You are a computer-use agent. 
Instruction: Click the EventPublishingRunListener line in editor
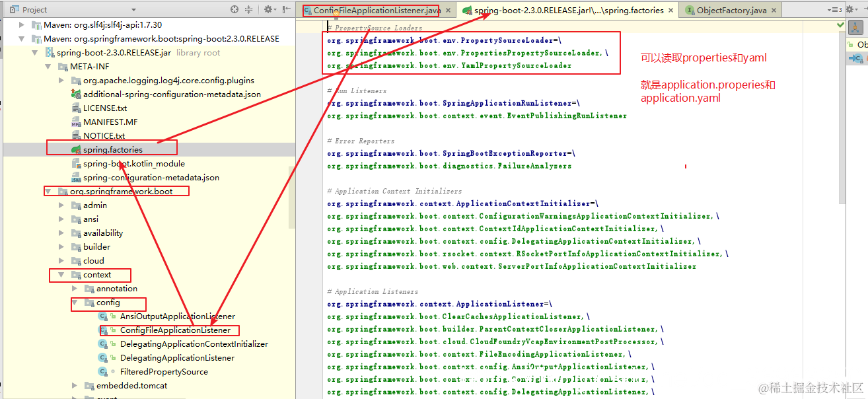tap(477, 116)
